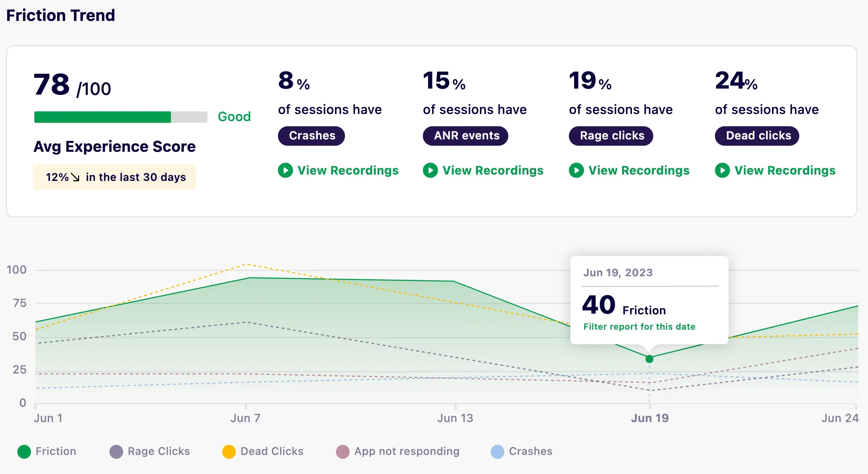Click the play icon beside ANR events View Recordings
Image resolution: width=868 pixels, height=474 pixels.
[x=430, y=170]
